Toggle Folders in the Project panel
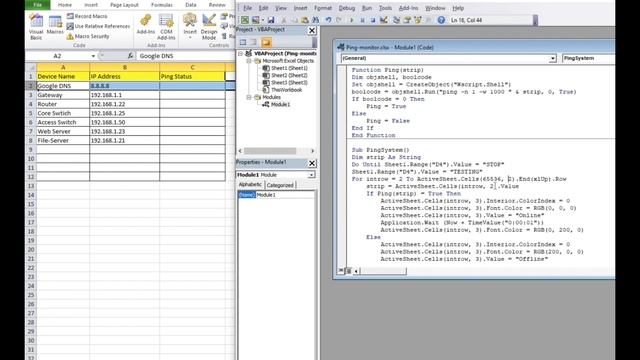This screenshot has width=640, height=360. [x=266, y=42]
